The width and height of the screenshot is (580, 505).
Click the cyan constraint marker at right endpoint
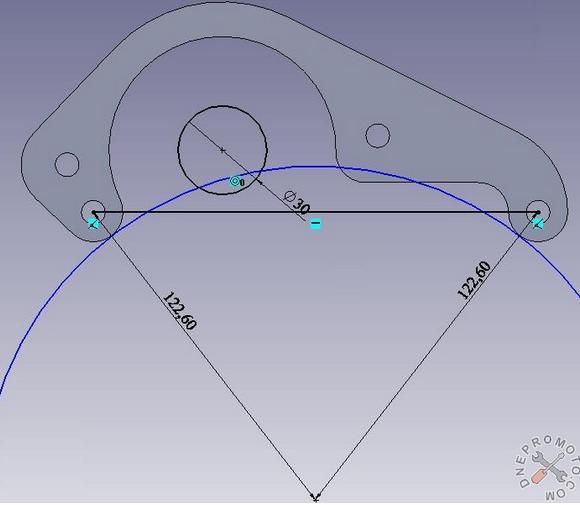[x=537, y=223]
